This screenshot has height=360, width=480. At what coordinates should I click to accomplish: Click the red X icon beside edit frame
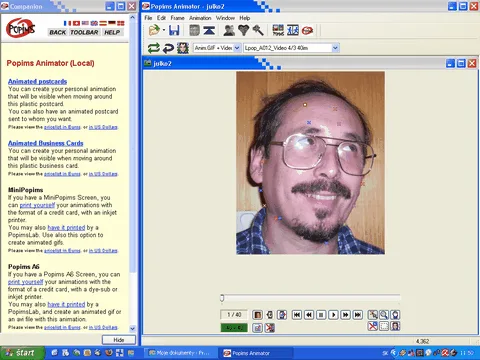[270, 328]
